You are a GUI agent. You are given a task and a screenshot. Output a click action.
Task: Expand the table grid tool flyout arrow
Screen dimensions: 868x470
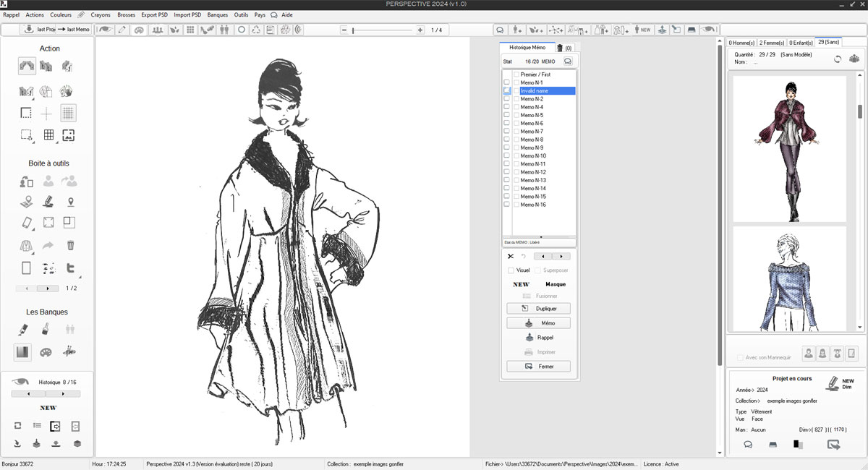(x=56, y=140)
